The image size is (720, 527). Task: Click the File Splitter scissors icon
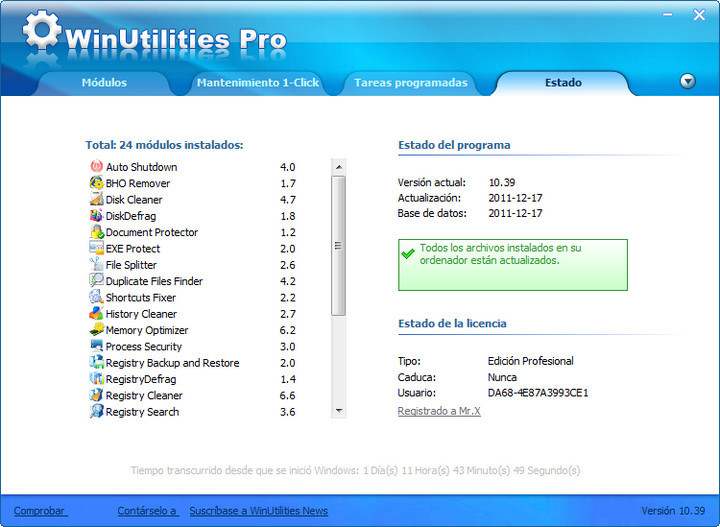click(96, 264)
